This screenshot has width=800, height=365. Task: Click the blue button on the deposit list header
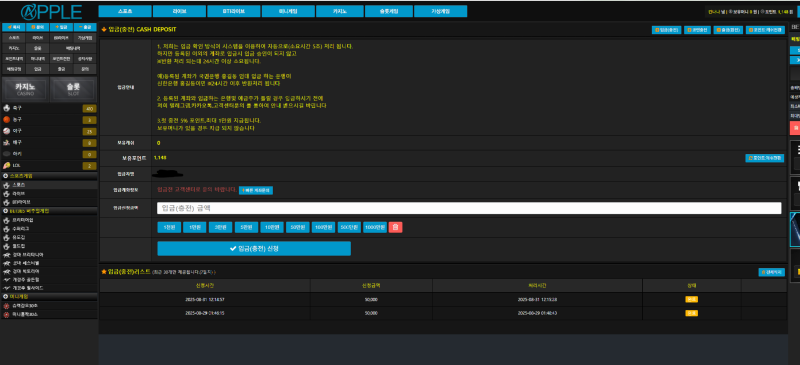pyautogui.click(x=771, y=272)
